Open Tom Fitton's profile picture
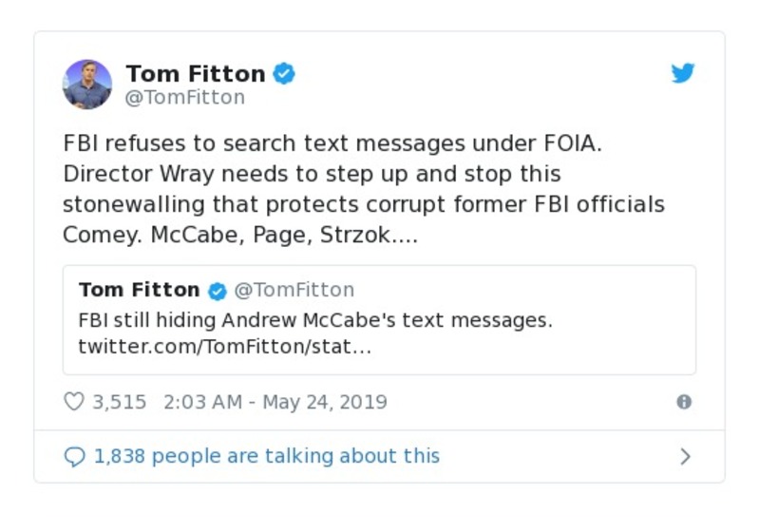Image resolution: width=759 pixels, height=532 pixels. tap(87, 84)
